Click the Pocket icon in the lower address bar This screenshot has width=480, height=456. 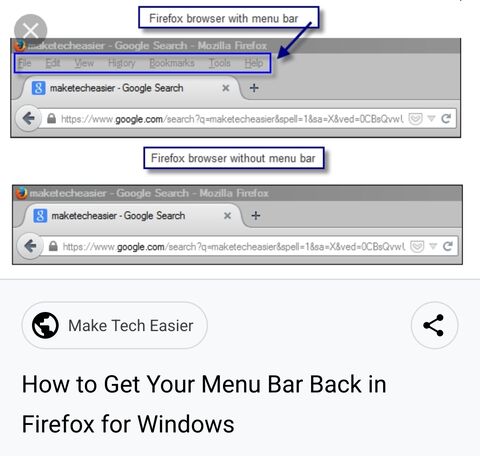[417, 246]
